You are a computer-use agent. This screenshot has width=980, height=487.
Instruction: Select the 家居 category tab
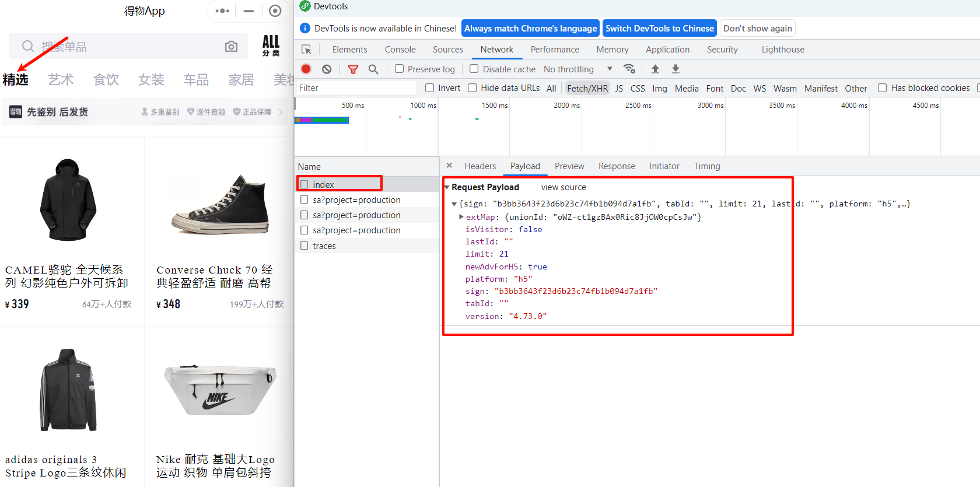tap(241, 79)
